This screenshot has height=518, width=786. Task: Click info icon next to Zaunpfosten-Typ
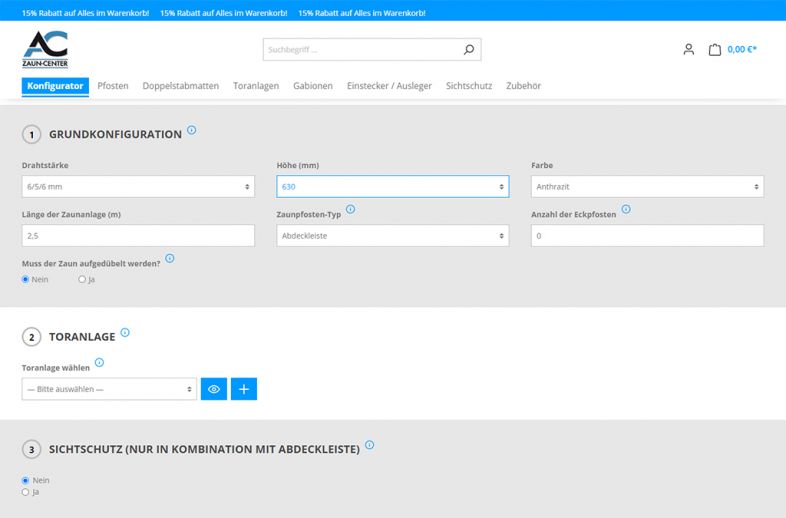351,209
